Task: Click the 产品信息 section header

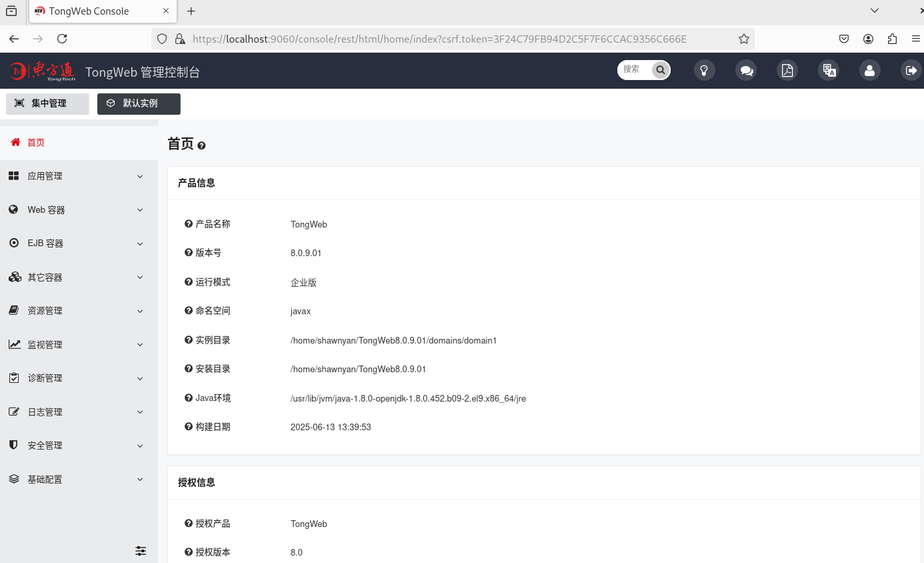Action: pyautogui.click(x=197, y=183)
